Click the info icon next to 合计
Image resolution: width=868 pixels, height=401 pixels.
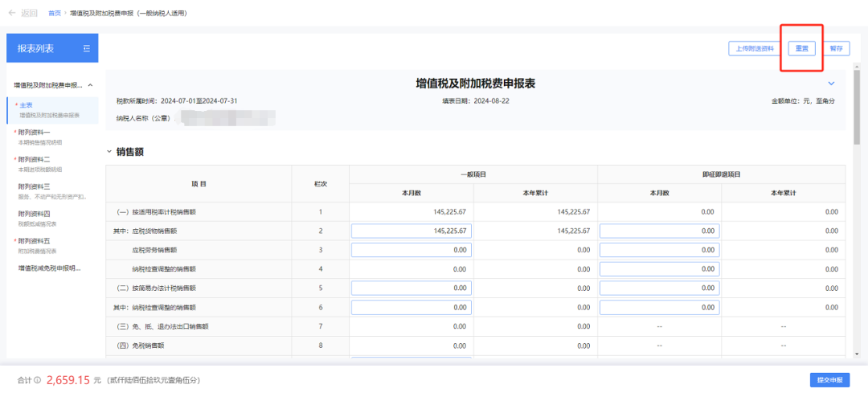coord(38,380)
